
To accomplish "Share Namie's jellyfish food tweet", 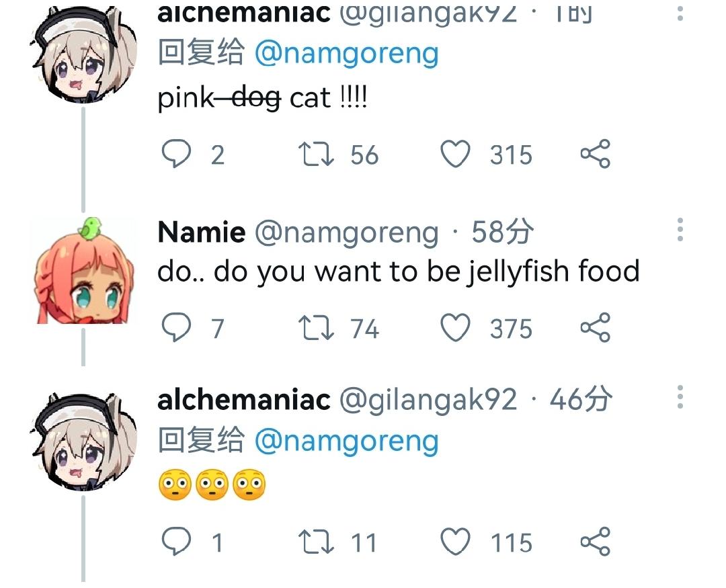I will tap(596, 327).
